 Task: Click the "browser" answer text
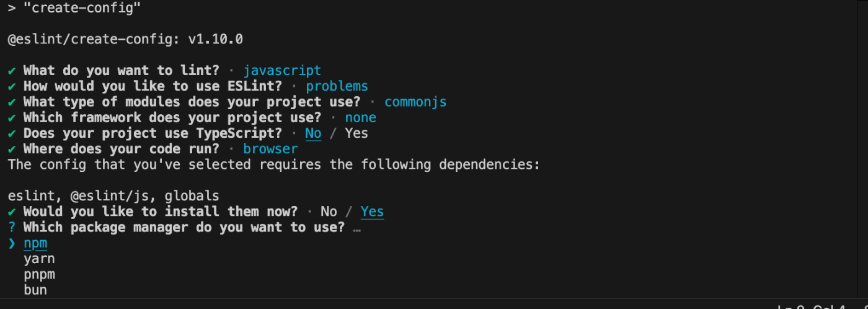[270, 149]
